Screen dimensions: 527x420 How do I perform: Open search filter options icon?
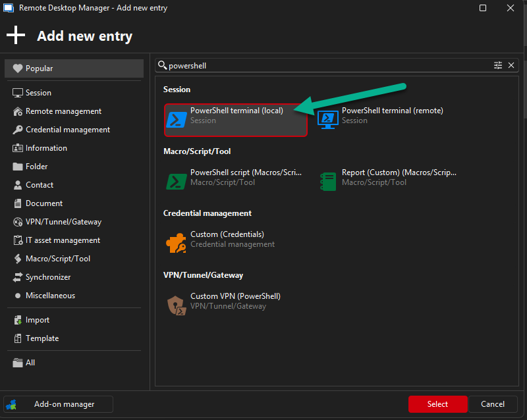tap(498, 65)
